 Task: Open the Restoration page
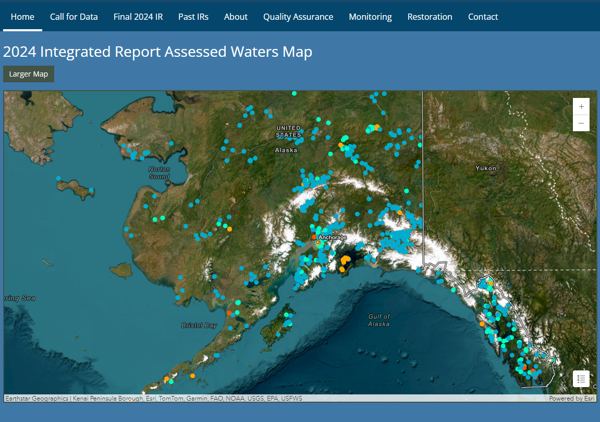(430, 17)
